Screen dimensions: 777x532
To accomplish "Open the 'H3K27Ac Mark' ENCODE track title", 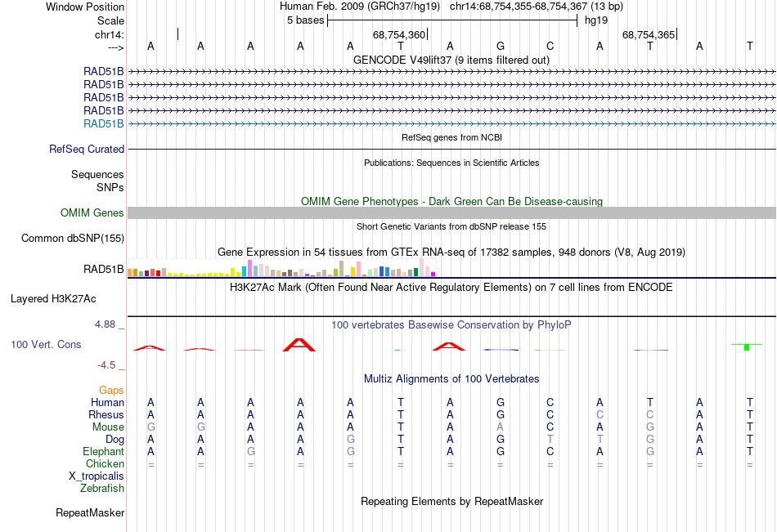I will click(x=451, y=288).
